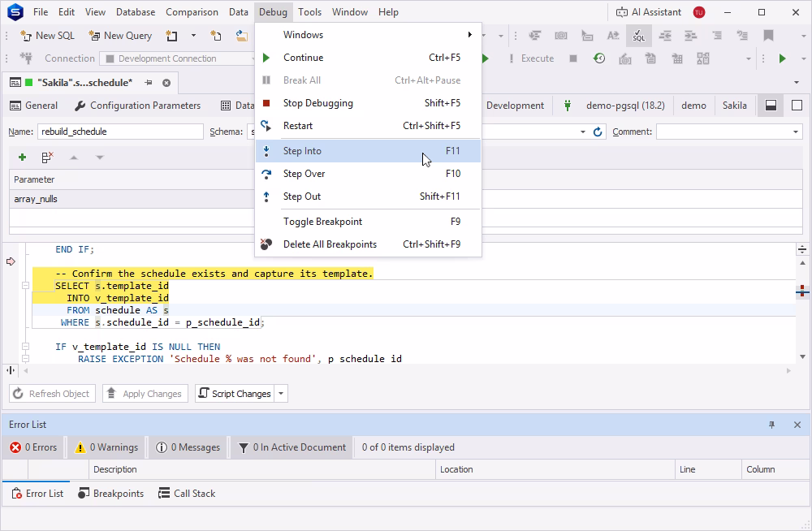Switch to the General tab
The width and height of the screenshot is (812, 531).
click(34, 106)
